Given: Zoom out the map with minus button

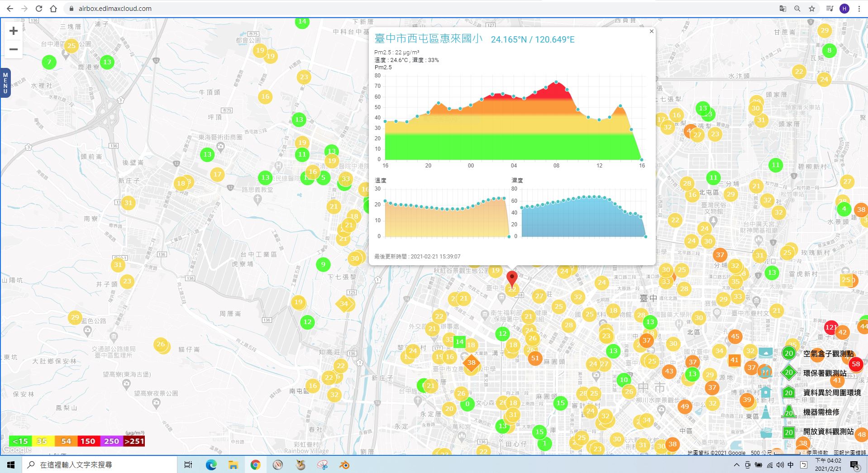Looking at the screenshot, I should coord(14,49).
